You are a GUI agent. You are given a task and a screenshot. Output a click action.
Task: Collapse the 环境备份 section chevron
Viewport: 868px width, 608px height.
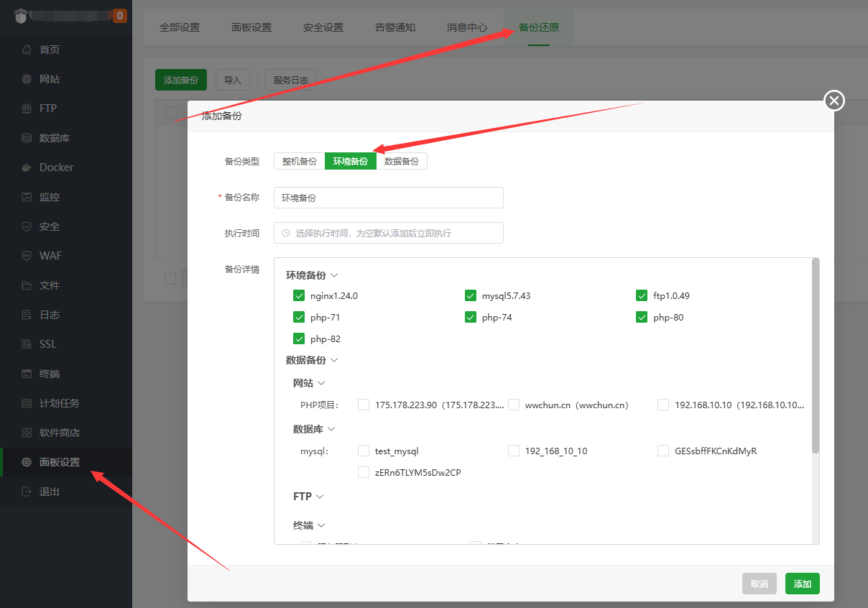click(334, 275)
